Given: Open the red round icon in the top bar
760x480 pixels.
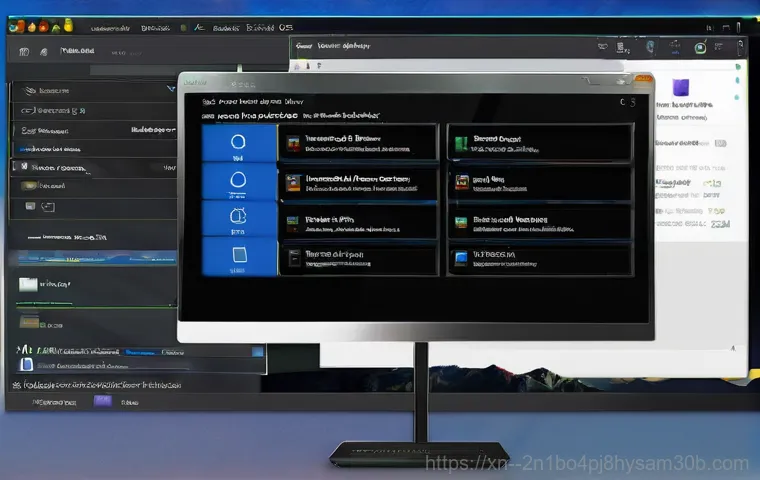Looking at the screenshot, I should coord(44,26).
